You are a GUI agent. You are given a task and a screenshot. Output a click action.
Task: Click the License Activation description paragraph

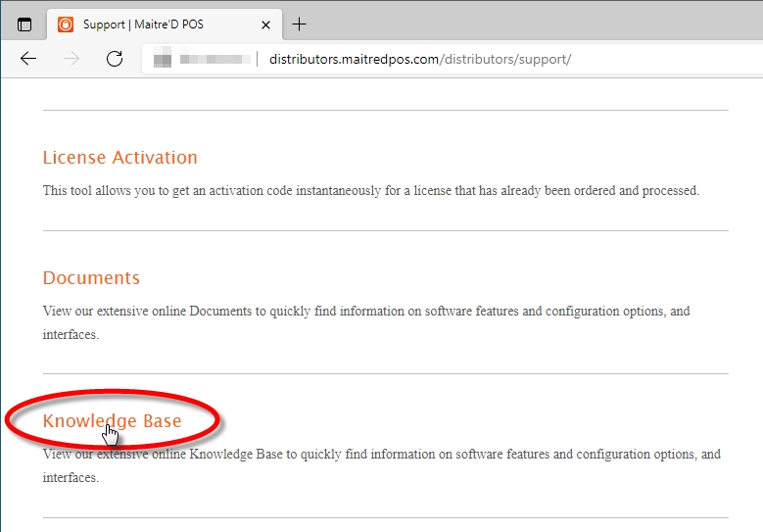point(370,191)
